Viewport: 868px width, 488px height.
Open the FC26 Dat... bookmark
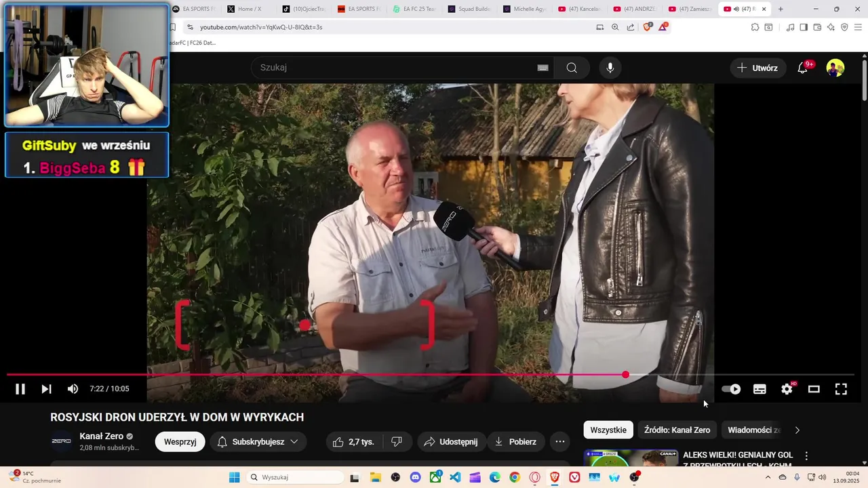tap(193, 43)
